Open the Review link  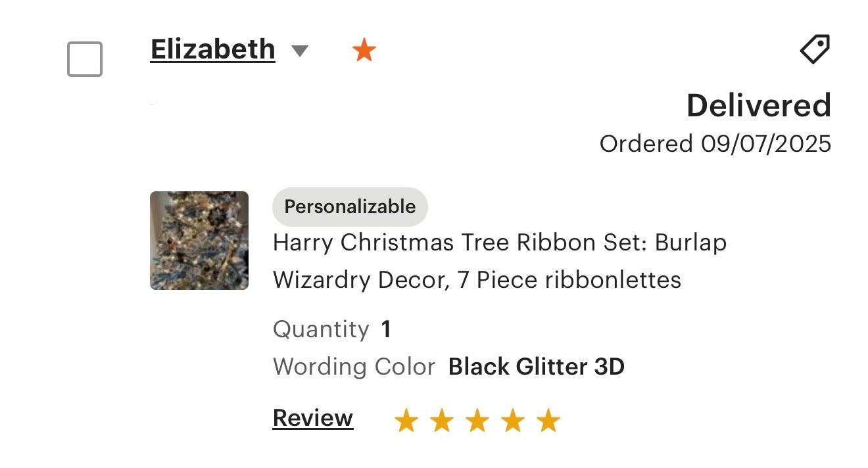pos(312,418)
